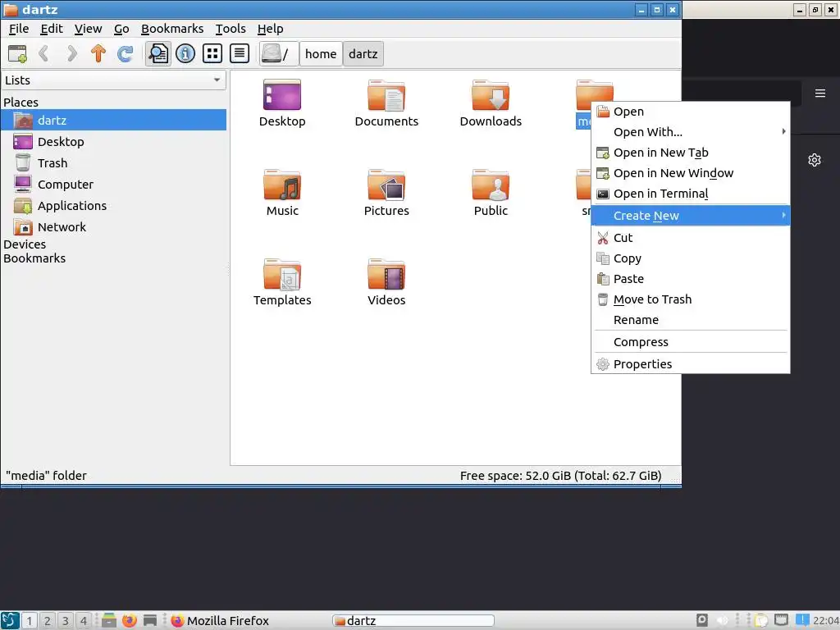Go to parent folder using orange up arrow
Screen dimensions: 840x630
point(98,53)
